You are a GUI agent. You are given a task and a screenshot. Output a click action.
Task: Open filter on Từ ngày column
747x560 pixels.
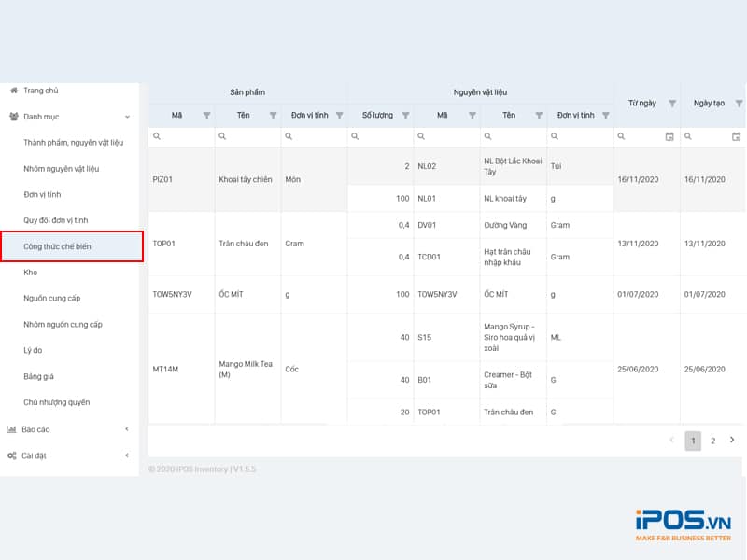pos(672,104)
